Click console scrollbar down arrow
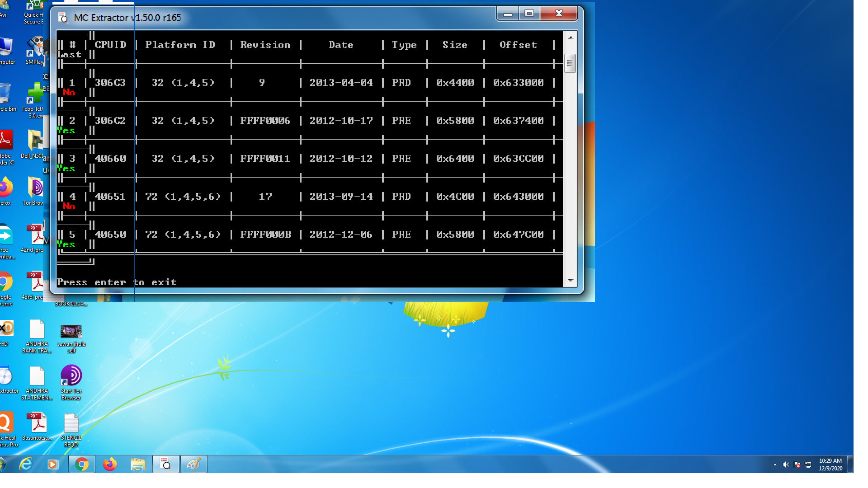 point(570,281)
